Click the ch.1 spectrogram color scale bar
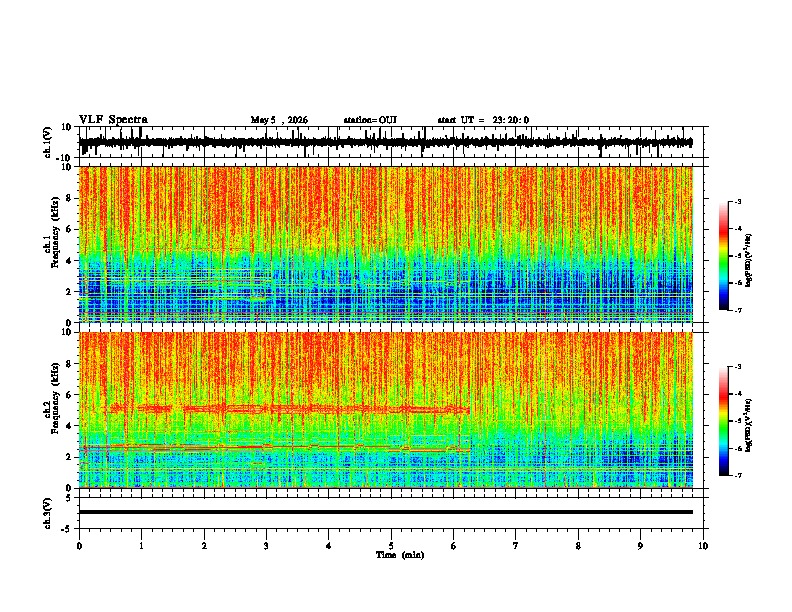This screenshot has width=792, height=612. (x=723, y=255)
